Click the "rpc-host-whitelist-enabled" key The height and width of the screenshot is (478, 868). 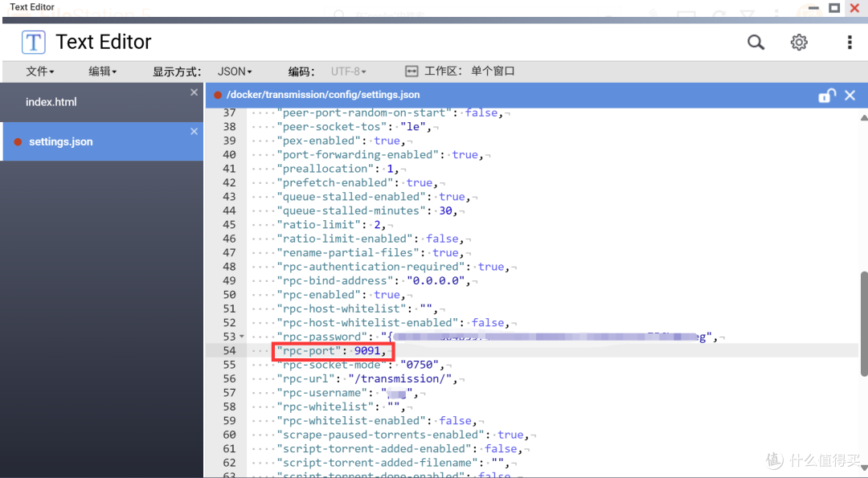coord(367,323)
